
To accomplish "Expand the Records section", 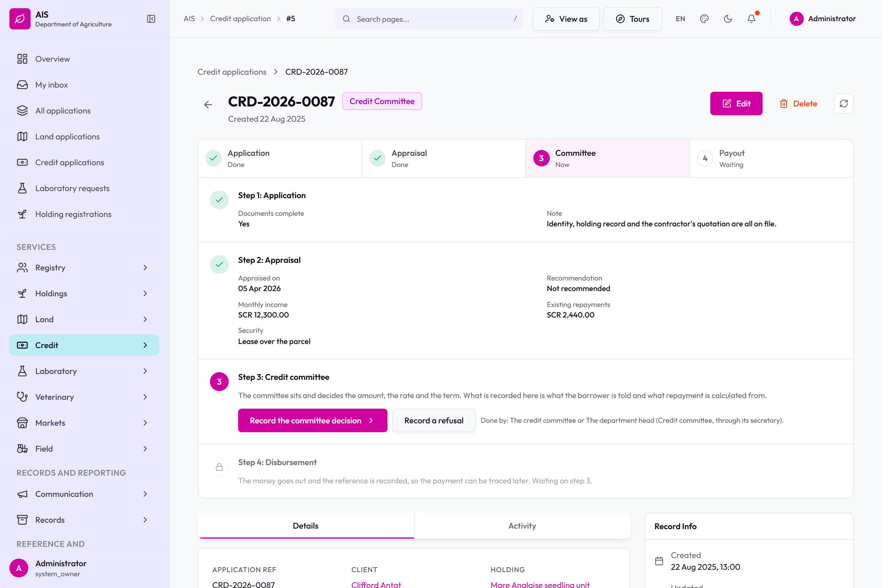I will (x=84, y=520).
